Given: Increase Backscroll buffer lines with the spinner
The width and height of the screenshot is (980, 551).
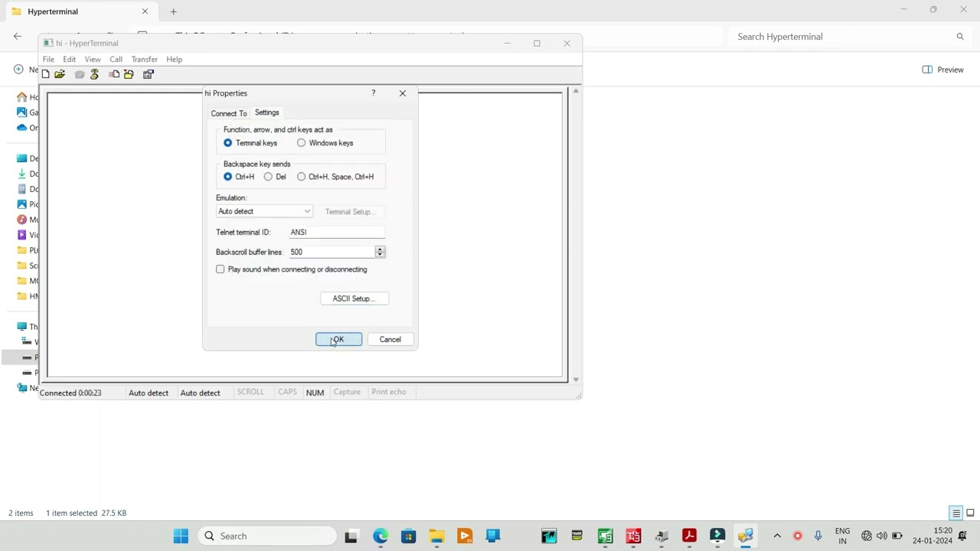Looking at the screenshot, I should point(380,249).
